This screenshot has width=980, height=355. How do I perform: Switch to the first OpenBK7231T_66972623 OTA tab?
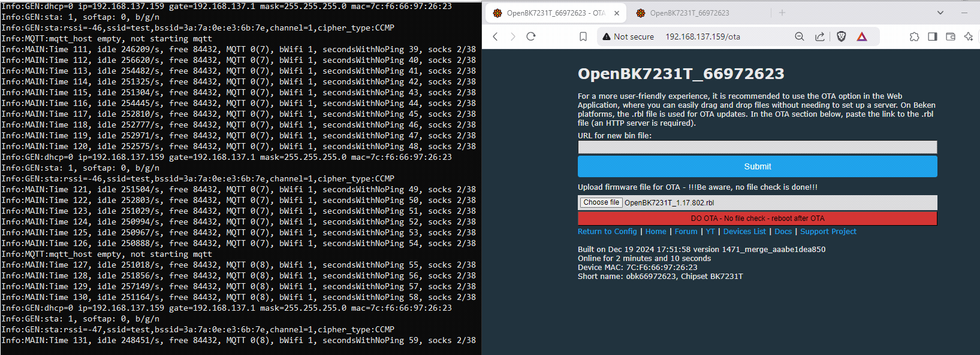tap(556, 13)
